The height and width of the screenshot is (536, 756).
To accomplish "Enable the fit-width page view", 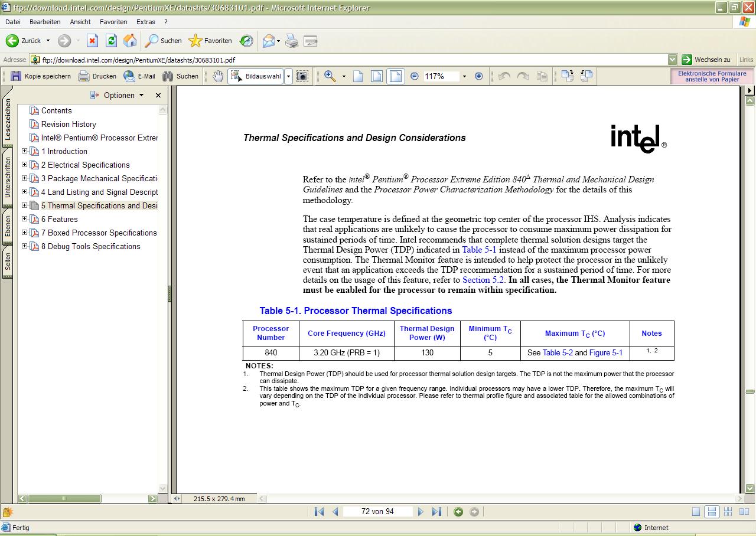I will tap(395, 76).
